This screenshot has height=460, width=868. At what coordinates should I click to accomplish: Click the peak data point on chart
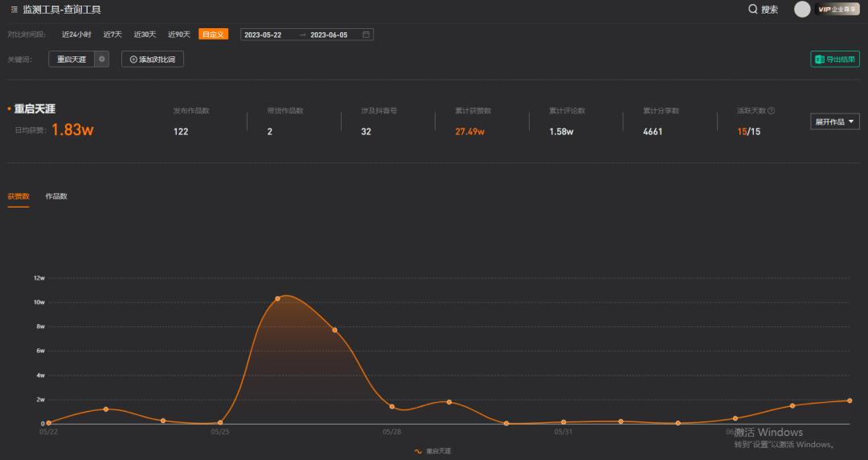point(277,298)
